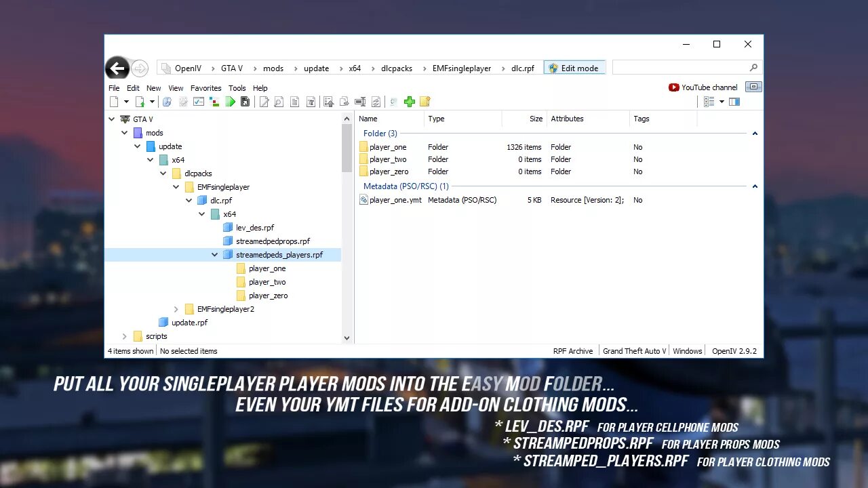Click the add file icon with green arrow
Image resolution: width=868 pixels, height=488 pixels.
(x=140, y=102)
